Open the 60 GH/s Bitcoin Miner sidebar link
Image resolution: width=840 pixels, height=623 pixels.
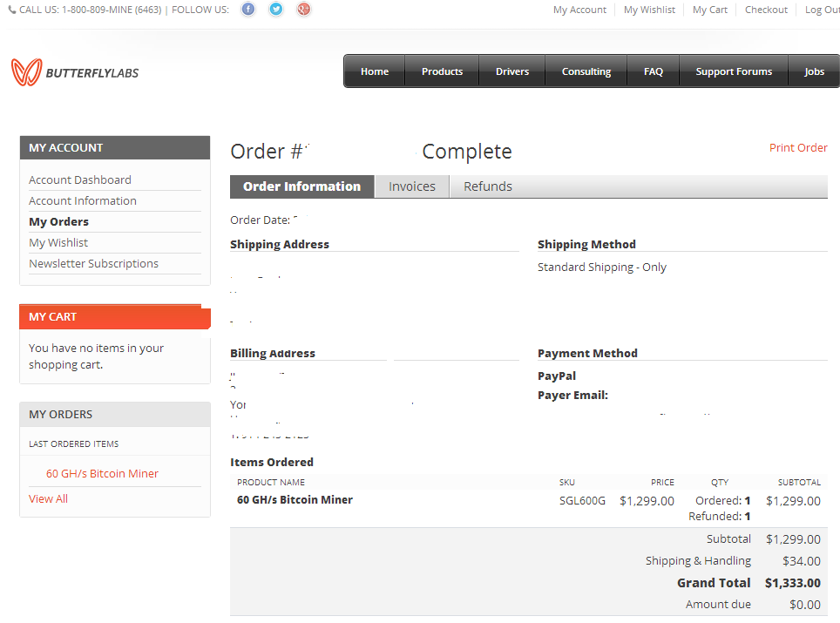click(102, 473)
